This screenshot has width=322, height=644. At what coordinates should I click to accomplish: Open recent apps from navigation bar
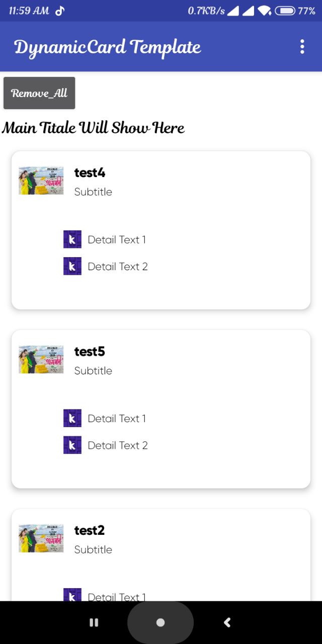tap(94, 622)
